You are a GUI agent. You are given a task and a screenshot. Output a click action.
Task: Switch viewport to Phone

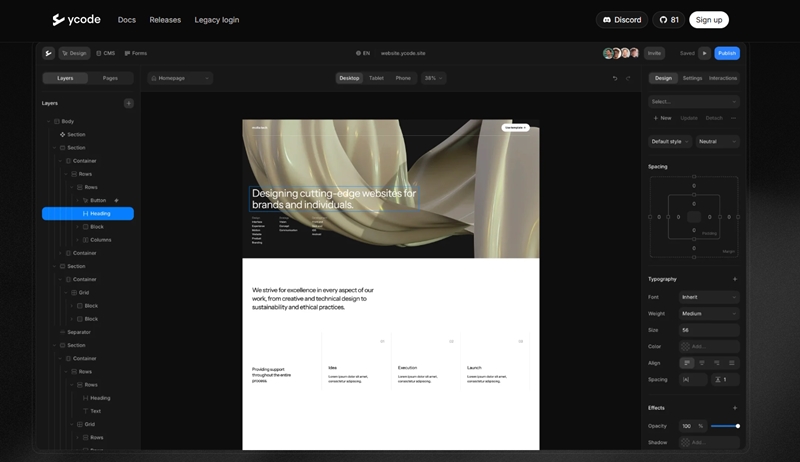click(x=403, y=78)
